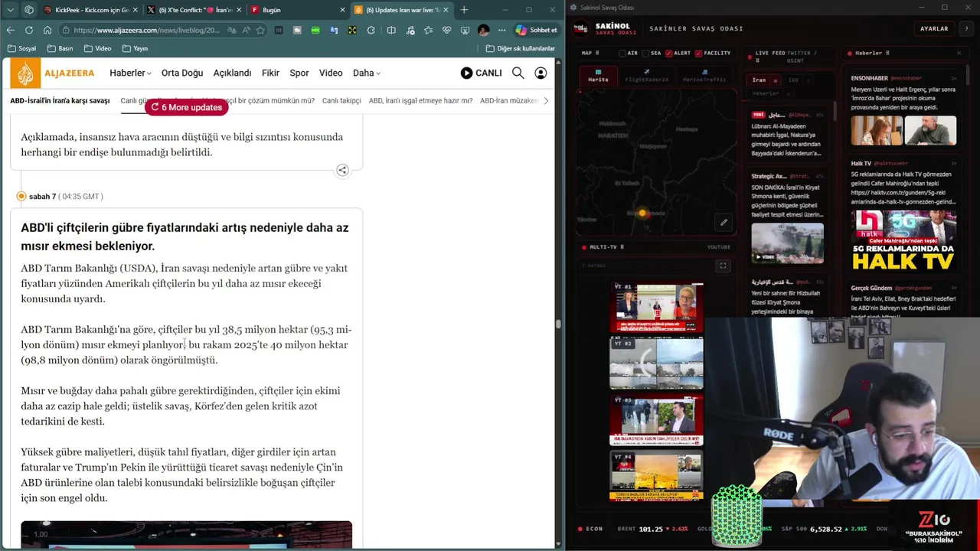Viewport: 980px width, 551px height.
Task: Open Halk TV 5G post image
Action: tap(903, 241)
